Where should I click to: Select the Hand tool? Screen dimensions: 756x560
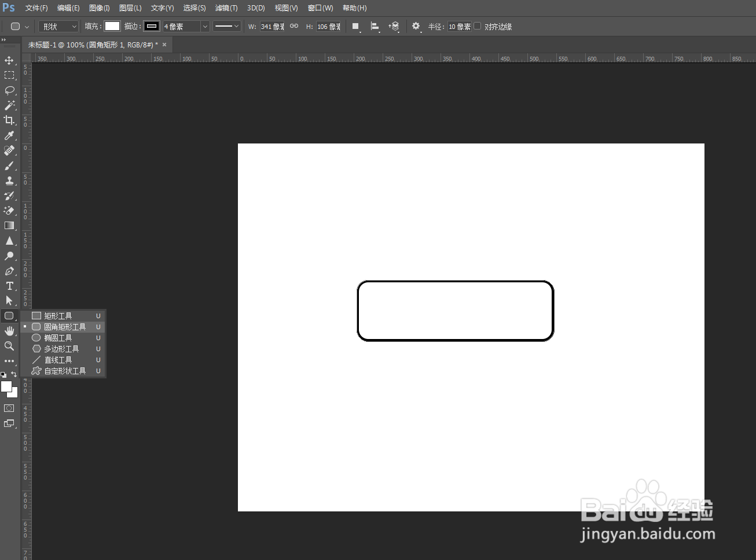click(x=9, y=331)
